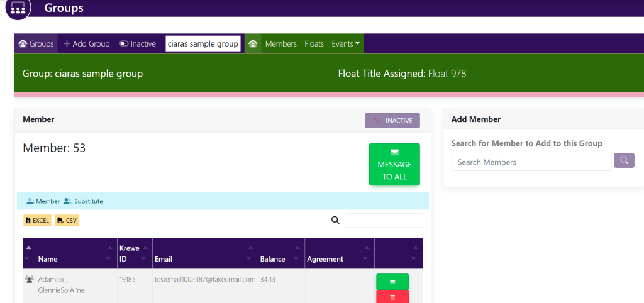Click the member icon beside Adamiak name
Viewport: 644px width, 303px height.
[30, 279]
